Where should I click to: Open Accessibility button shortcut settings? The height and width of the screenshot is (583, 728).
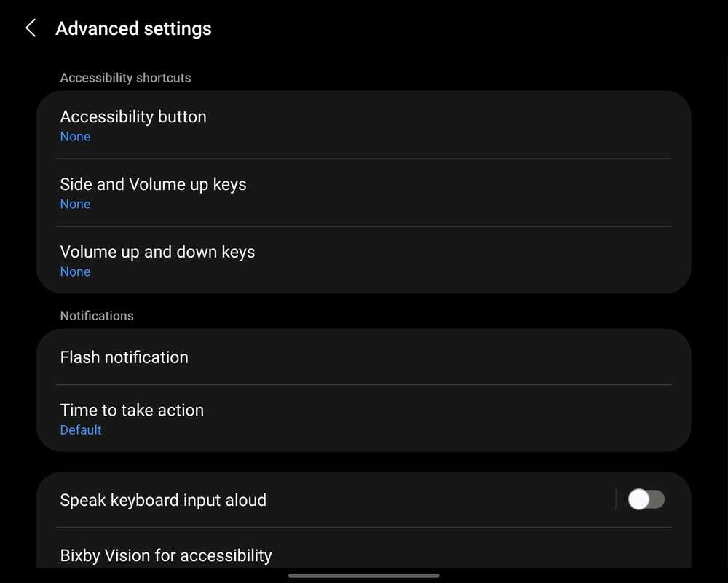point(133,116)
